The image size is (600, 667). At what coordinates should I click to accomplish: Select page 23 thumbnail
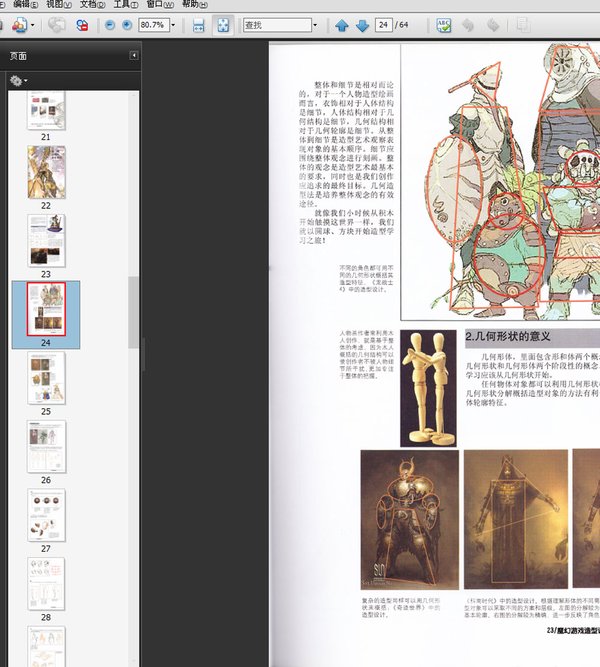pyautogui.click(x=46, y=240)
